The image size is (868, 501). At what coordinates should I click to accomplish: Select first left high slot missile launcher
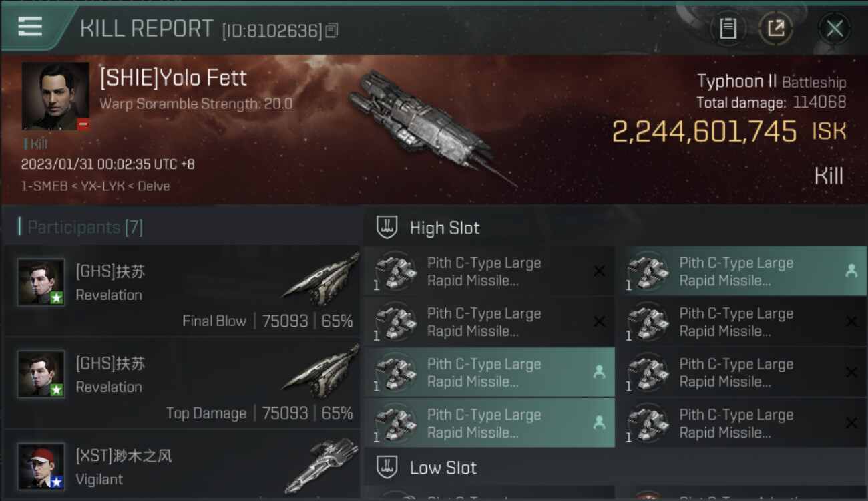[x=488, y=271]
